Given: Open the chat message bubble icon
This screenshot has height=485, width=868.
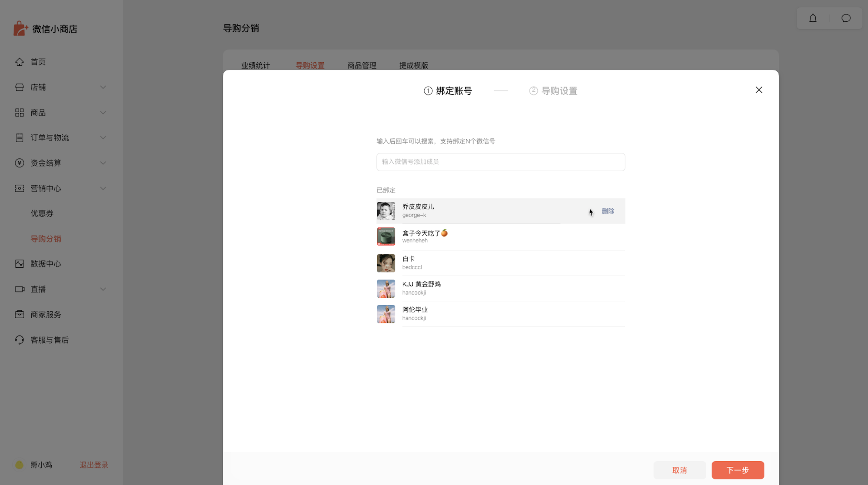Looking at the screenshot, I should tap(846, 18).
